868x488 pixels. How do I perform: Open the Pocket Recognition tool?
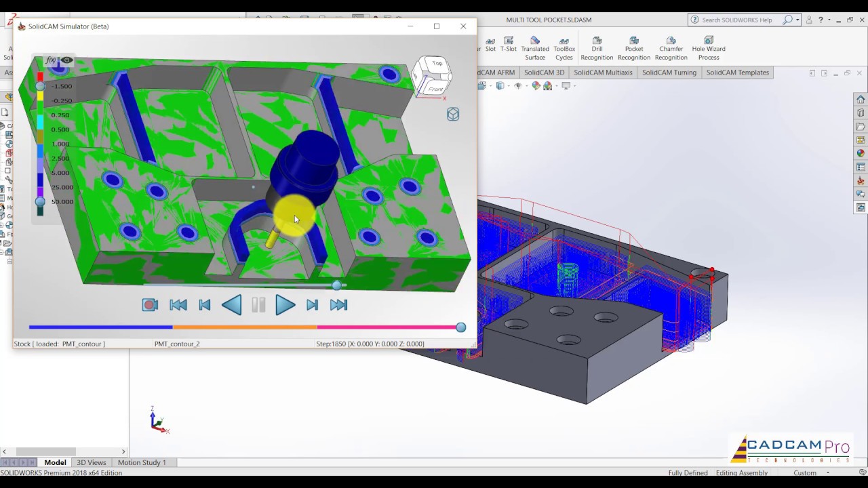tap(634, 49)
